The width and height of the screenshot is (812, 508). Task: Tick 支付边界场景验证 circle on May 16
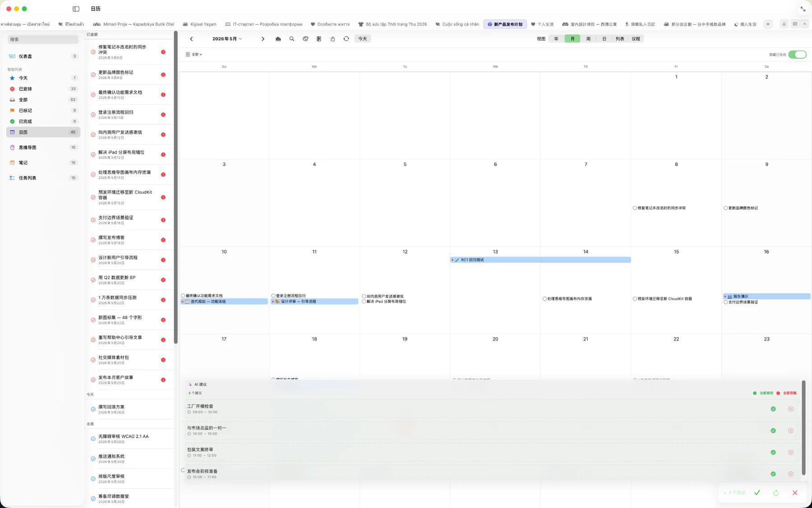point(725,302)
